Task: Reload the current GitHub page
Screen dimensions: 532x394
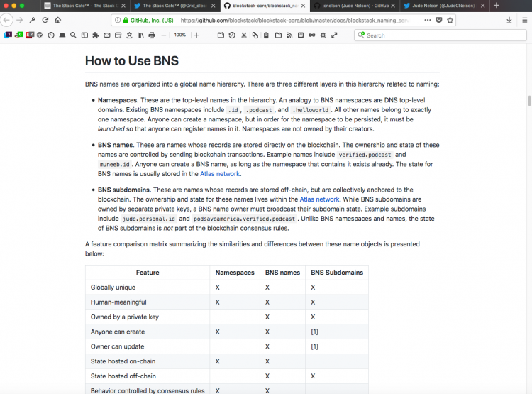Action: [x=45, y=21]
